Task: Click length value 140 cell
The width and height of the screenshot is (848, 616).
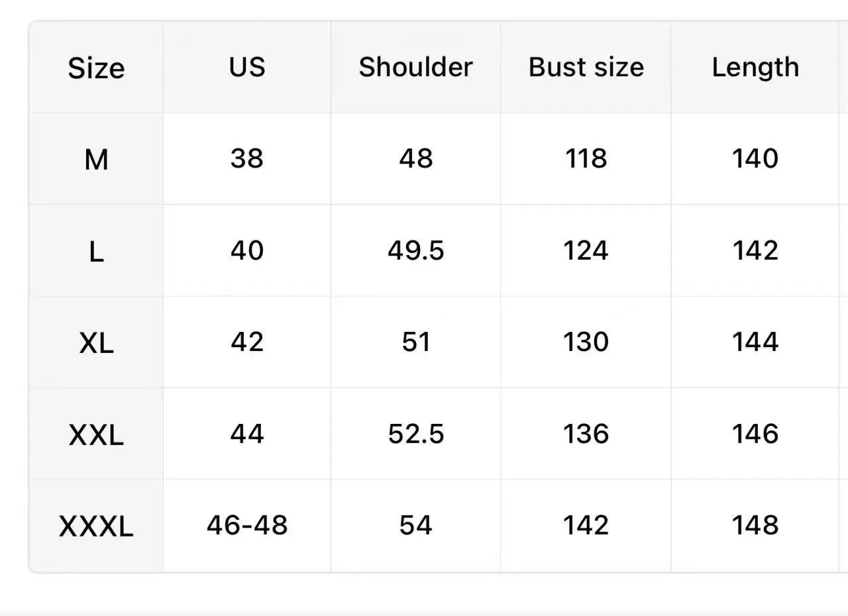Action: click(x=755, y=159)
